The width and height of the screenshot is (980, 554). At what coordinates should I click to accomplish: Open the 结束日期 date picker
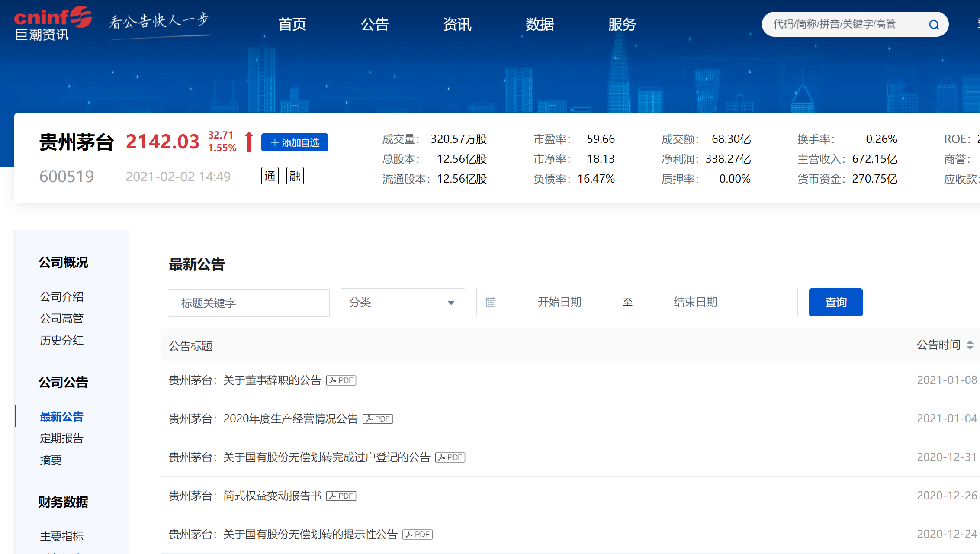pyautogui.click(x=695, y=302)
